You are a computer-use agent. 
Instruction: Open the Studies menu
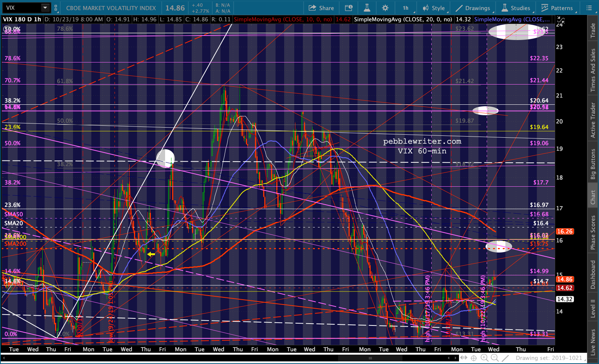(516, 8)
